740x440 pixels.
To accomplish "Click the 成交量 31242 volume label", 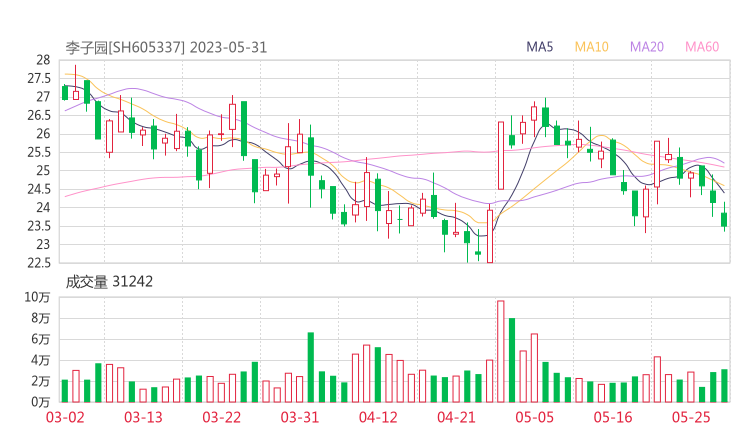I will point(109,282).
